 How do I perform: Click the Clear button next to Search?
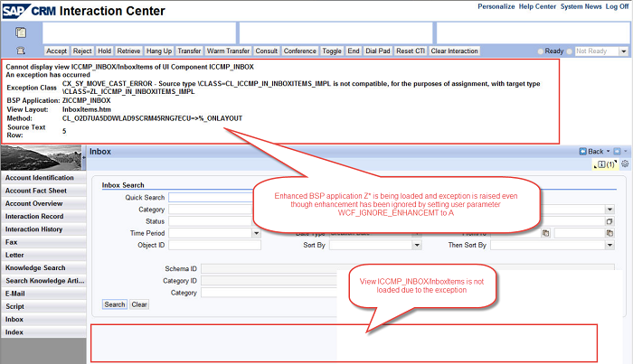pyautogui.click(x=139, y=304)
